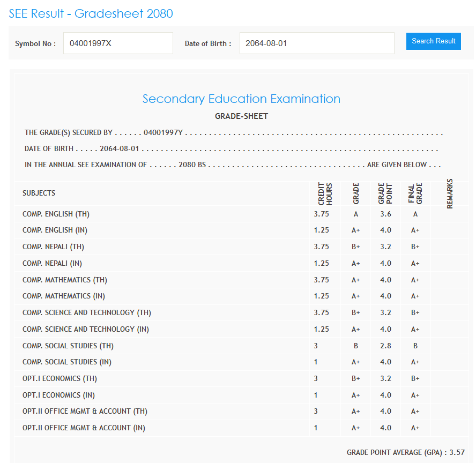Click the OPT.I ECONOMICS (IN) subject
The height and width of the screenshot is (463, 476).
coord(58,395)
